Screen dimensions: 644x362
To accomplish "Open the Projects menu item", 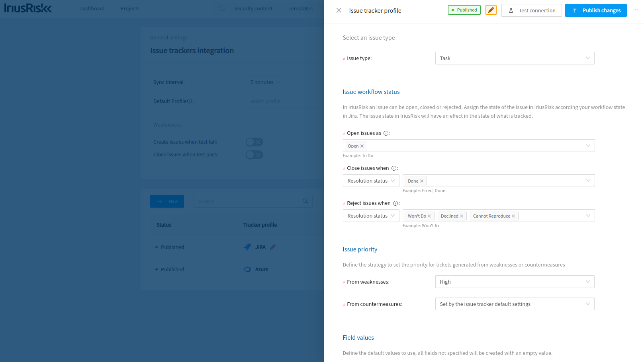I will [x=130, y=8].
